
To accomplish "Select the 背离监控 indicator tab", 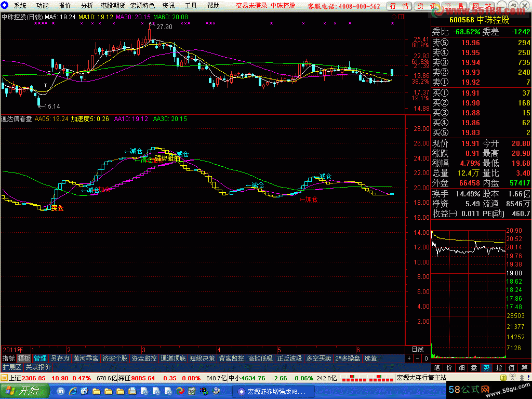I will [x=231, y=358].
